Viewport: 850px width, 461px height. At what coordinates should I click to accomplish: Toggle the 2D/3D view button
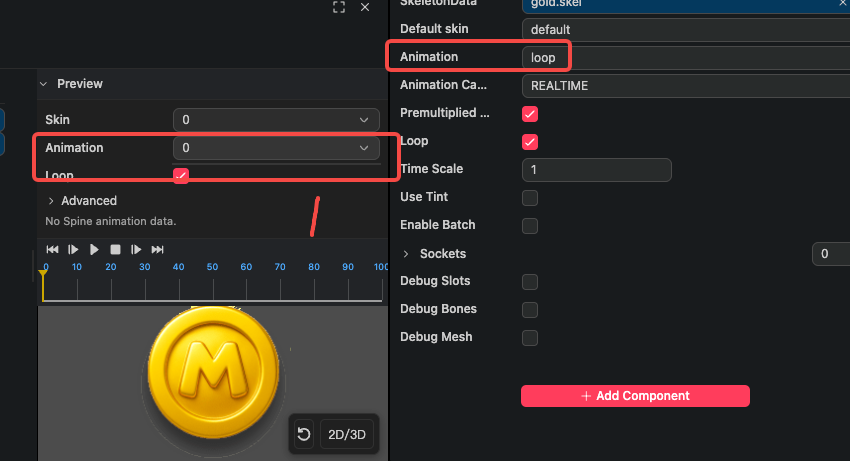[x=347, y=434]
